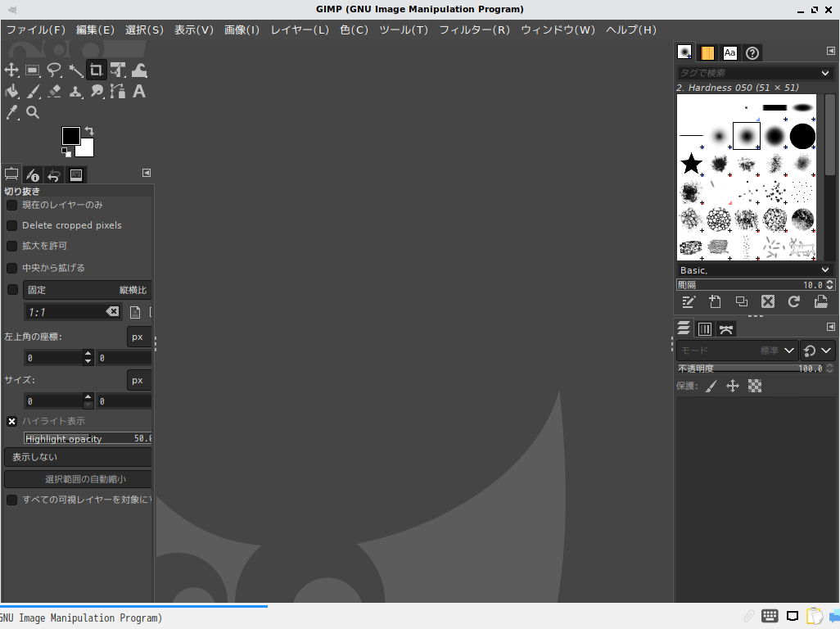Open the tool options tab menu arrow
This screenshot has width=840, height=629.
pos(147,173)
